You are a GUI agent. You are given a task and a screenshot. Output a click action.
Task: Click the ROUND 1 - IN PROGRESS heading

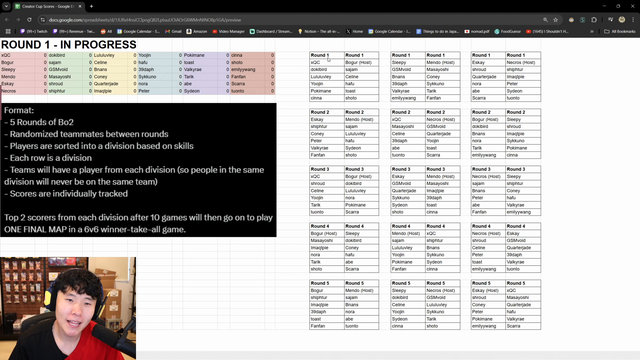point(69,44)
